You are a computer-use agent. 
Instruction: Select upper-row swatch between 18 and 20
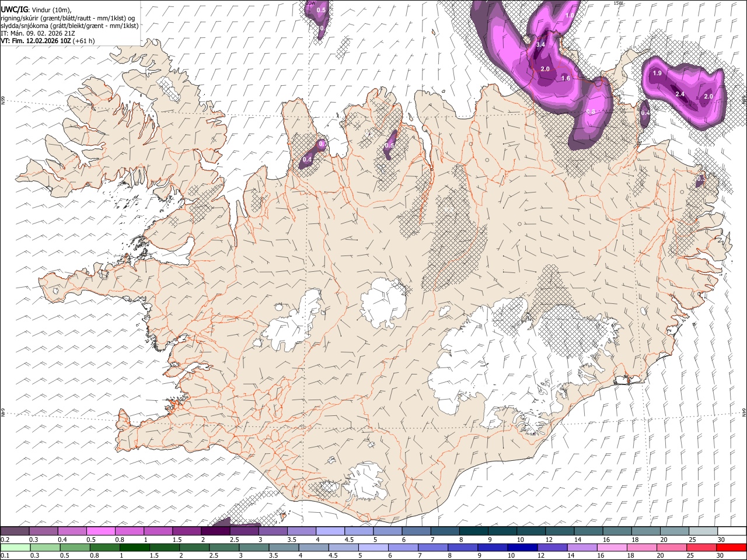[646, 531]
